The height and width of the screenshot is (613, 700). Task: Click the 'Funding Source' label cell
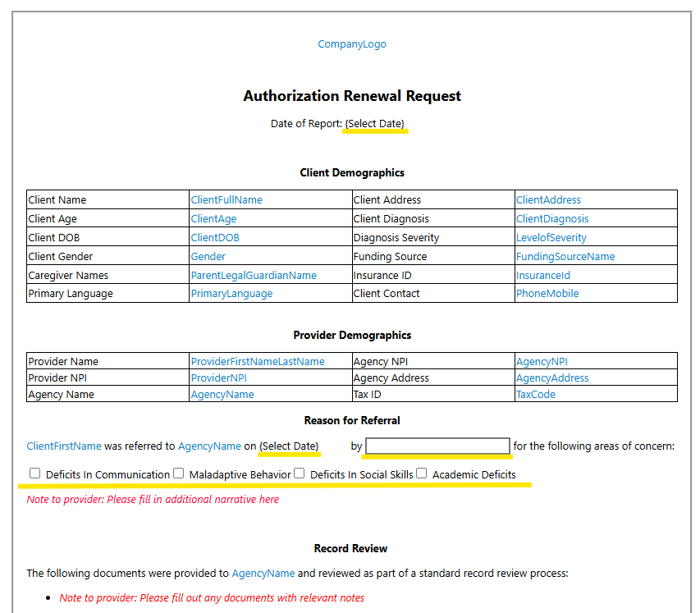[x=433, y=256]
